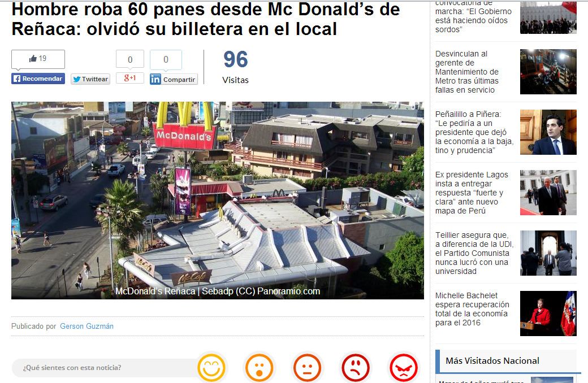The width and height of the screenshot is (588, 383).
Task: Click the Google +1 button
Action: coord(129,78)
